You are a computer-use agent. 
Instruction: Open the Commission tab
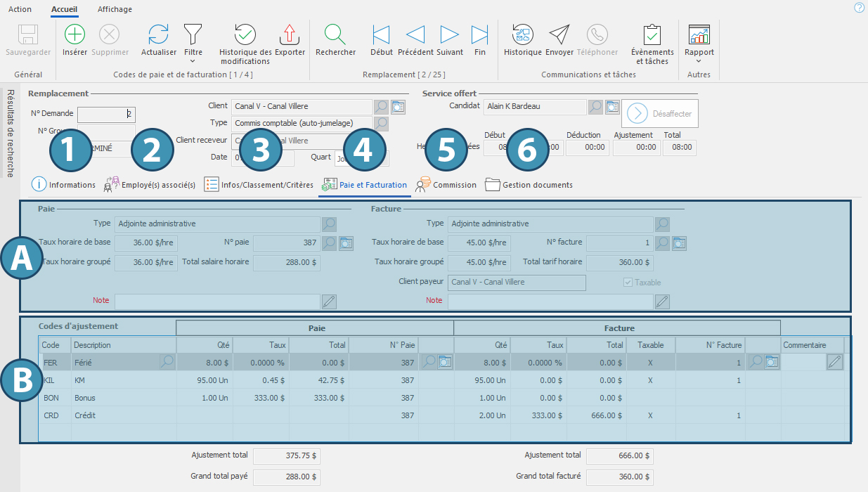446,185
